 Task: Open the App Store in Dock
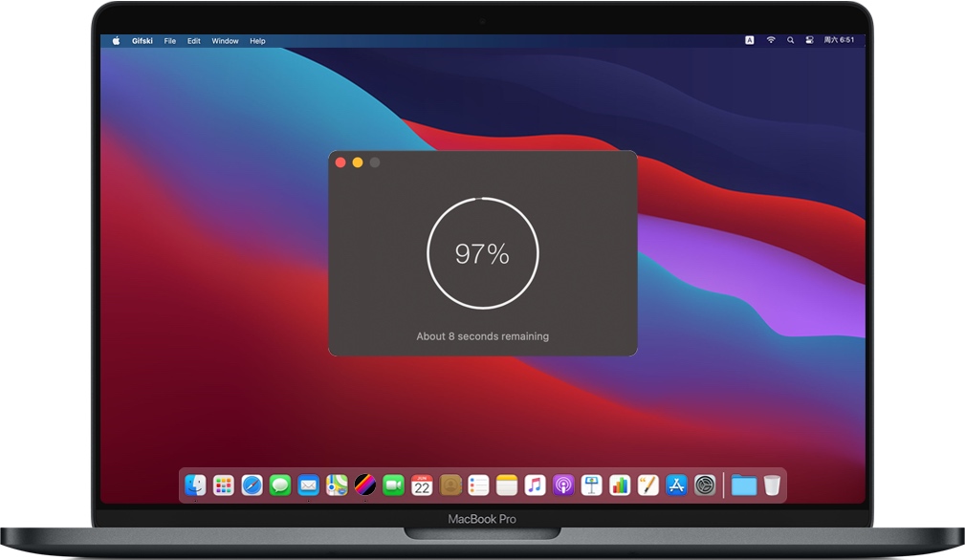677,485
